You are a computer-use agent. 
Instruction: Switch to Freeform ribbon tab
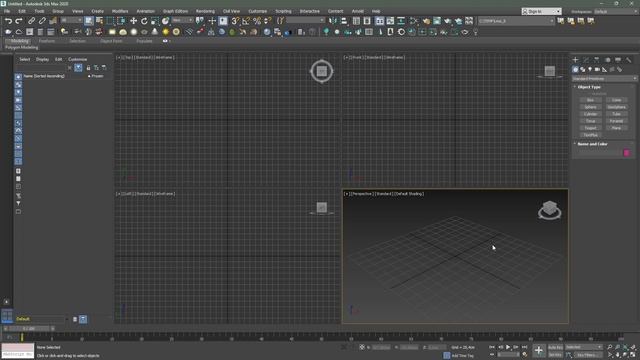click(47, 41)
